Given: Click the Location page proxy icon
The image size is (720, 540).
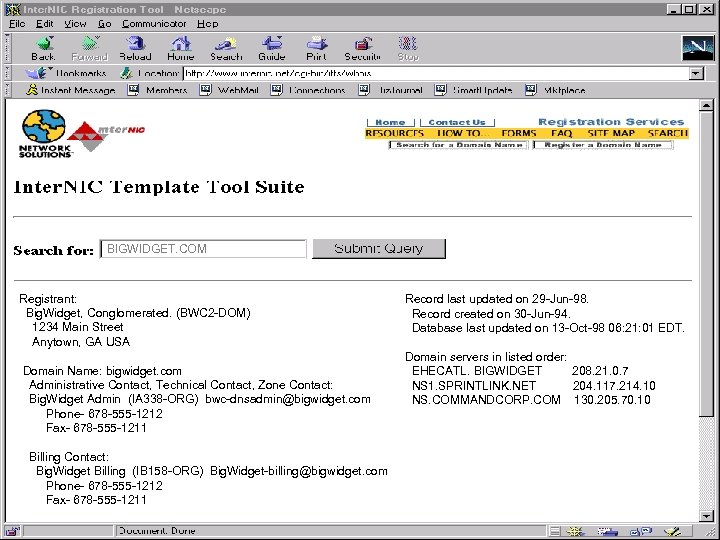Looking at the screenshot, I should 126,73.
